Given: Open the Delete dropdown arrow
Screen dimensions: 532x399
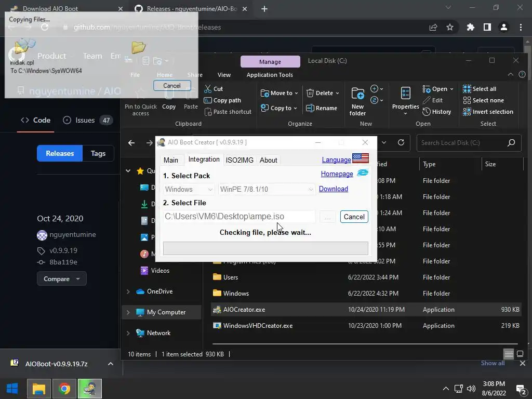Looking at the screenshot, I should point(337,93).
